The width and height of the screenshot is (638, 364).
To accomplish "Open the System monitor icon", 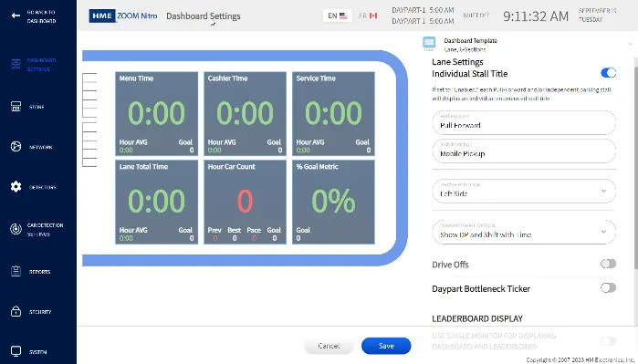I will tap(16, 351).
